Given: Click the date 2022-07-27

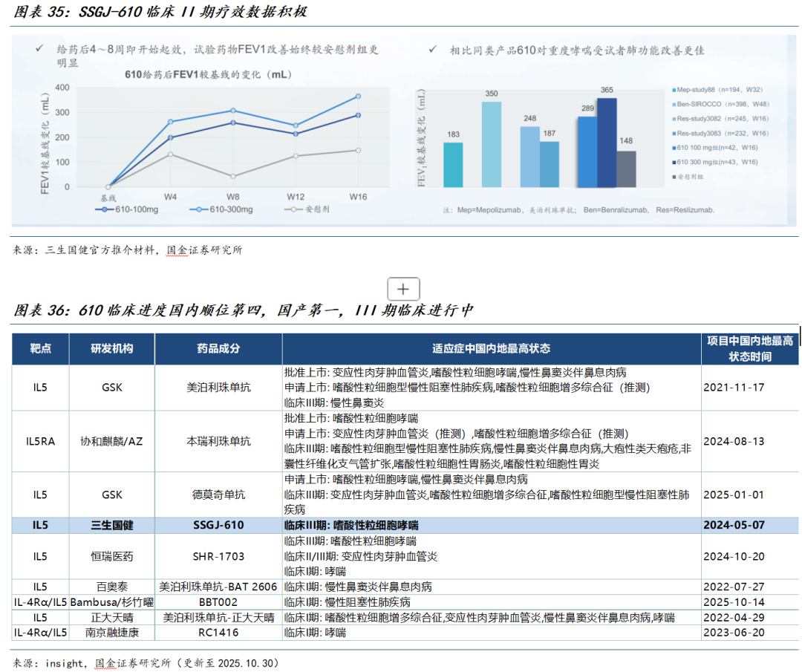Looking at the screenshot, I should click(x=734, y=587).
